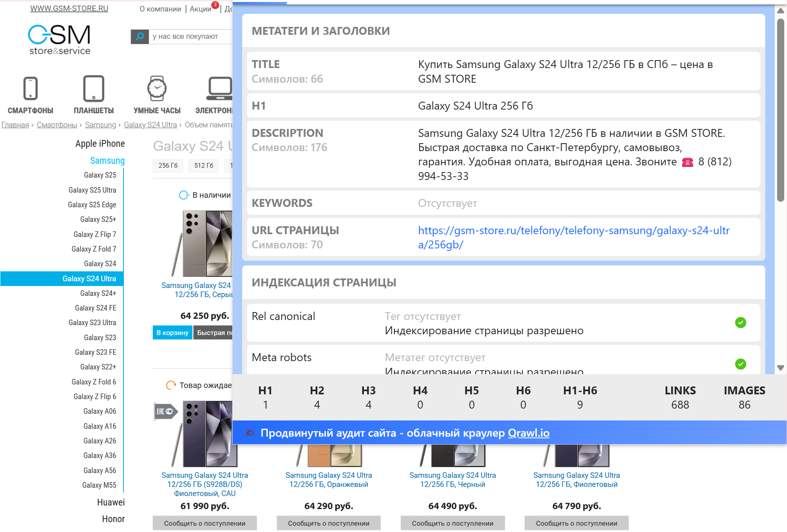Select Galaxy S25 Ultra in sidebar
This screenshot has height=532, width=787.
(92, 190)
